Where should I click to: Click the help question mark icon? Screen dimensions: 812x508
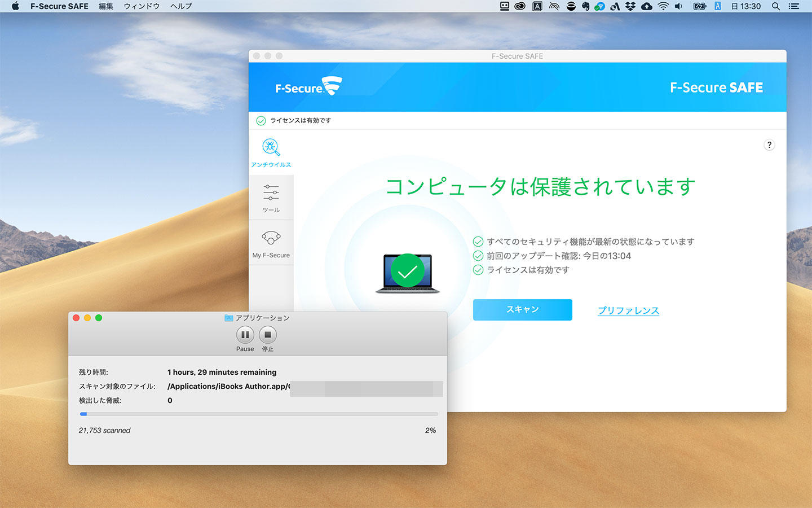click(x=769, y=144)
